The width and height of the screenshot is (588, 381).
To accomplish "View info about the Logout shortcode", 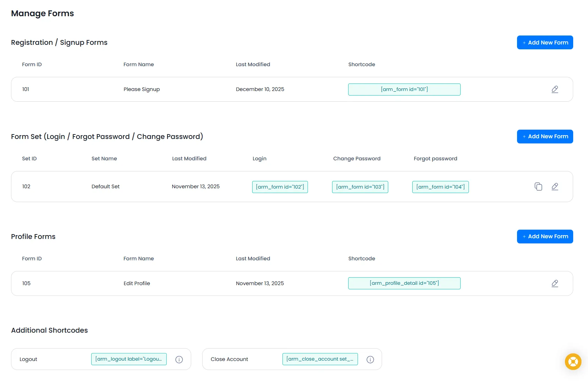I will (x=179, y=359).
